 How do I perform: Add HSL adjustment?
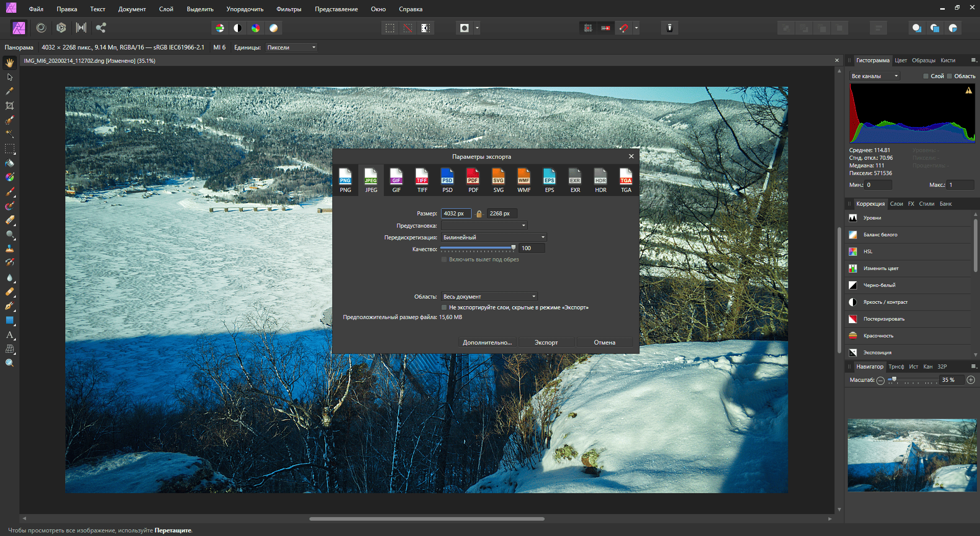909,252
